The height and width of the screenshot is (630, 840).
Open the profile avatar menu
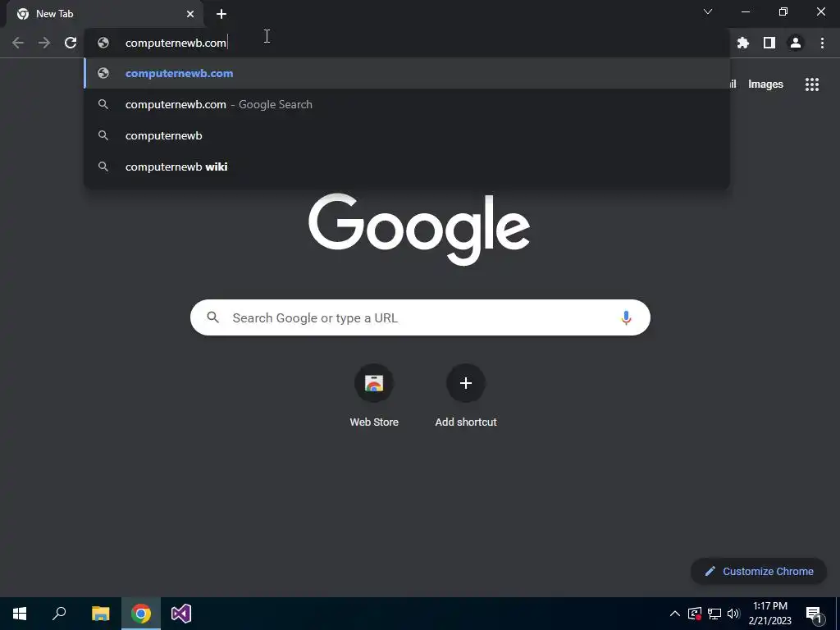click(x=796, y=43)
